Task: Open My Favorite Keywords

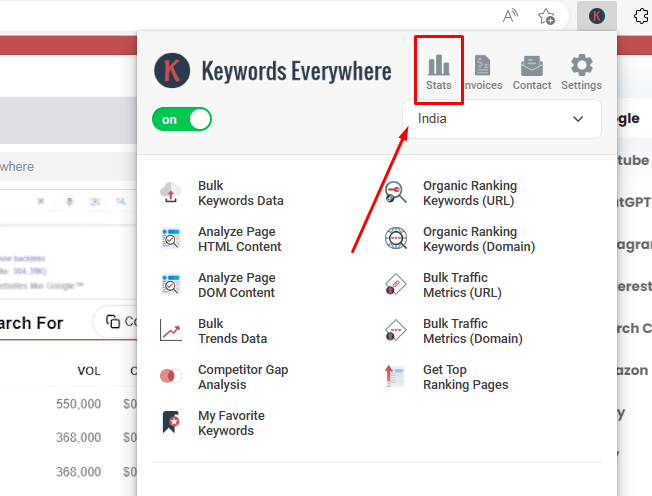Action: (231, 423)
